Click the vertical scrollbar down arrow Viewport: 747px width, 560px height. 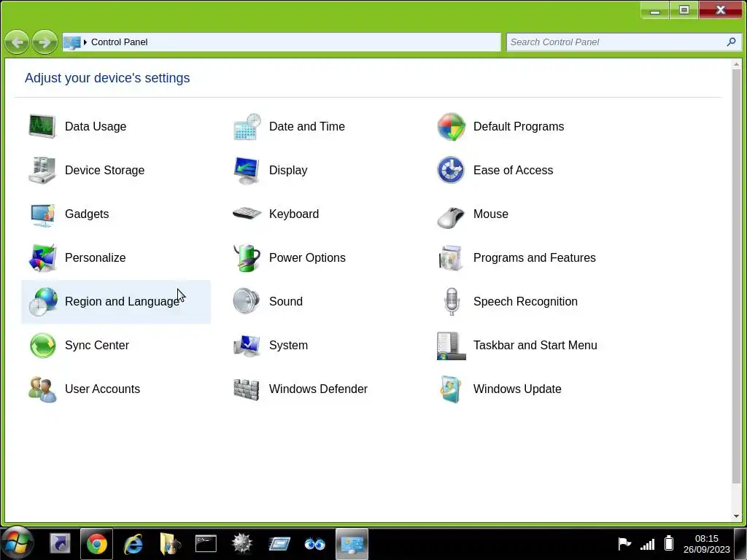737,516
